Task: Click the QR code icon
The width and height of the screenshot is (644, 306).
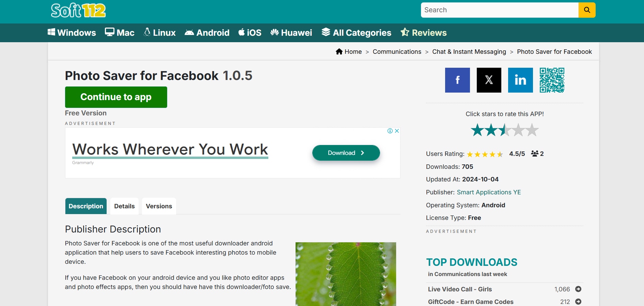Action: [552, 80]
